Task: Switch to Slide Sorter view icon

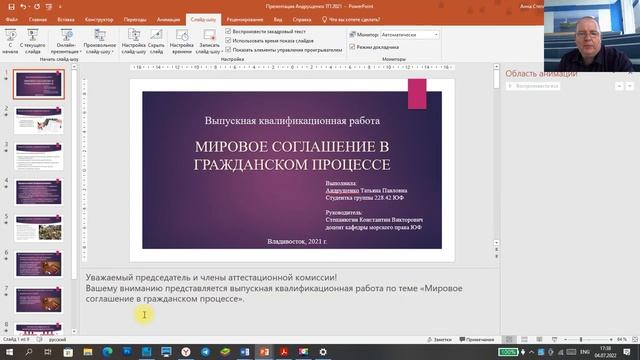Action: click(524, 339)
